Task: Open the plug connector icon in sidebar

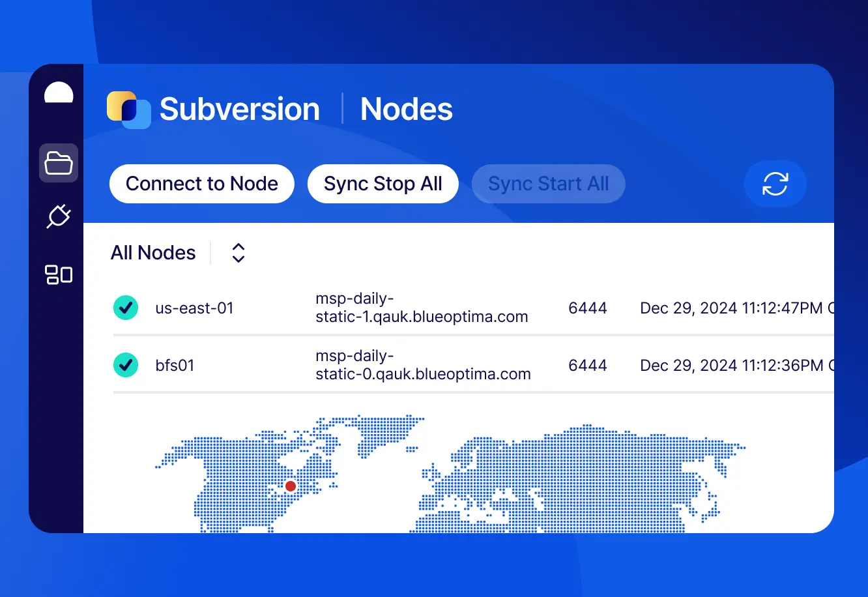Action: [x=59, y=216]
